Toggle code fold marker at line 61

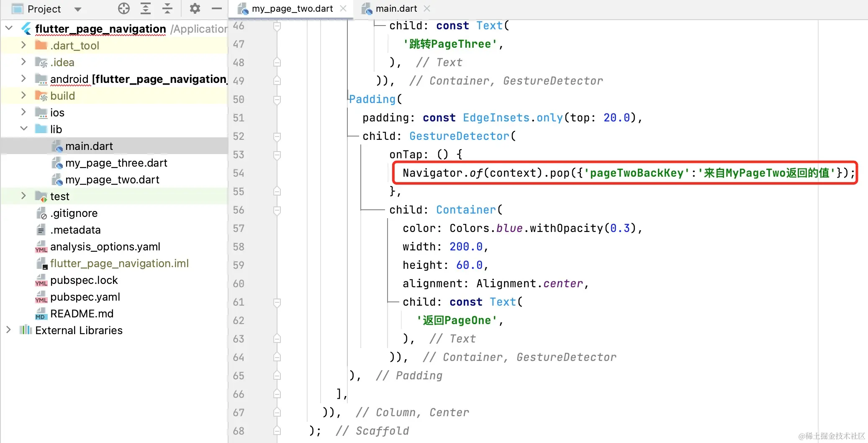pos(277,302)
